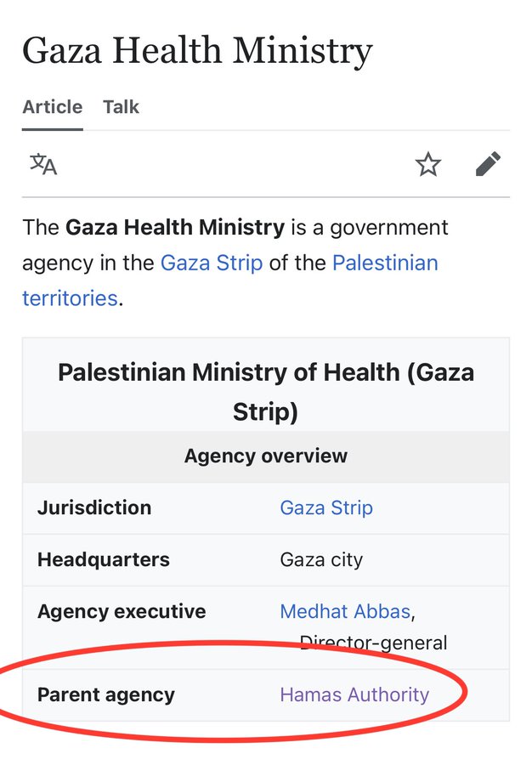532x765 pixels.
Task: Click the Agency executive label
Action: [122, 612]
